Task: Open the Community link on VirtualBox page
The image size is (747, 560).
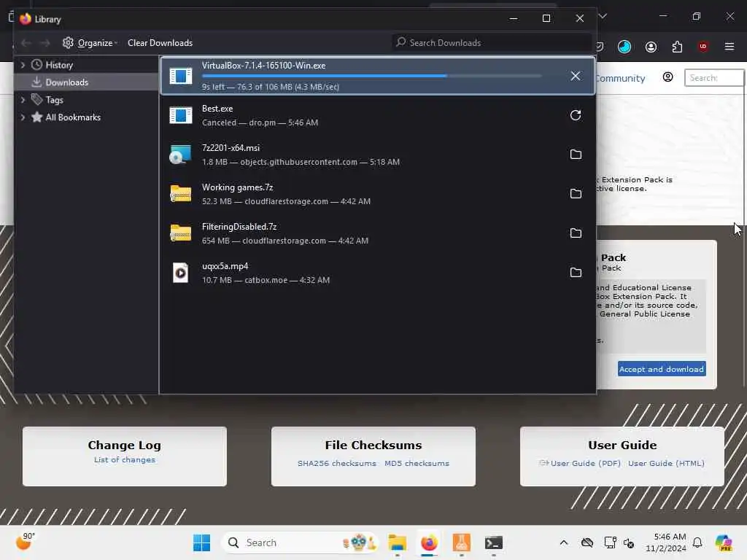Action: click(x=621, y=78)
